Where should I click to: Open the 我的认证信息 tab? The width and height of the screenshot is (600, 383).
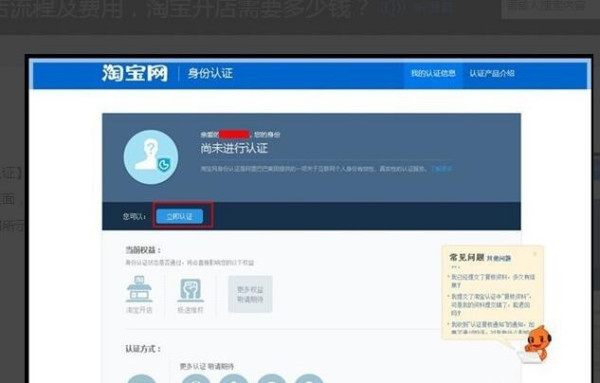pos(433,73)
